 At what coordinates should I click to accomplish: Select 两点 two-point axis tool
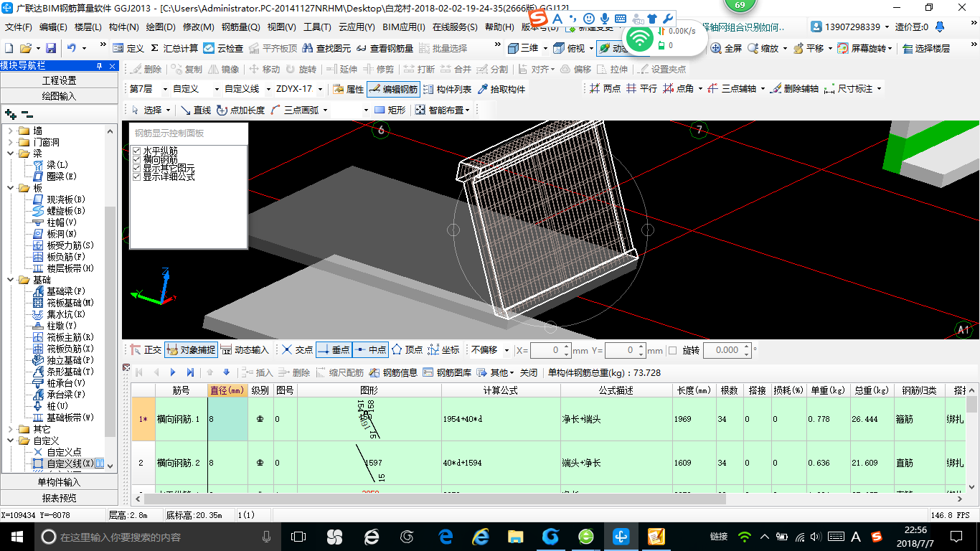coord(605,89)
